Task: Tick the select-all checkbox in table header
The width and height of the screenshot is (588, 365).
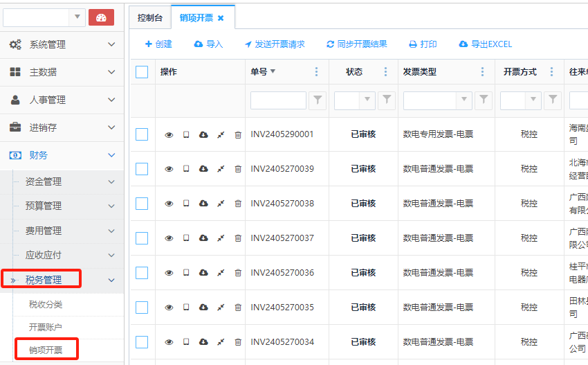Action: pyautogui.click(x=142, y=72)
